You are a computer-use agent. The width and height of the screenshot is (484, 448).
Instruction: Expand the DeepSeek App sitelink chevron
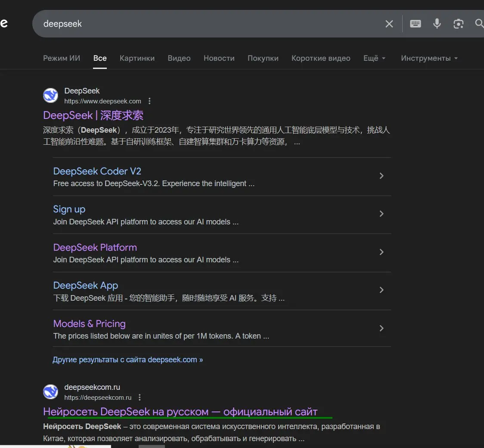[381, 290]
